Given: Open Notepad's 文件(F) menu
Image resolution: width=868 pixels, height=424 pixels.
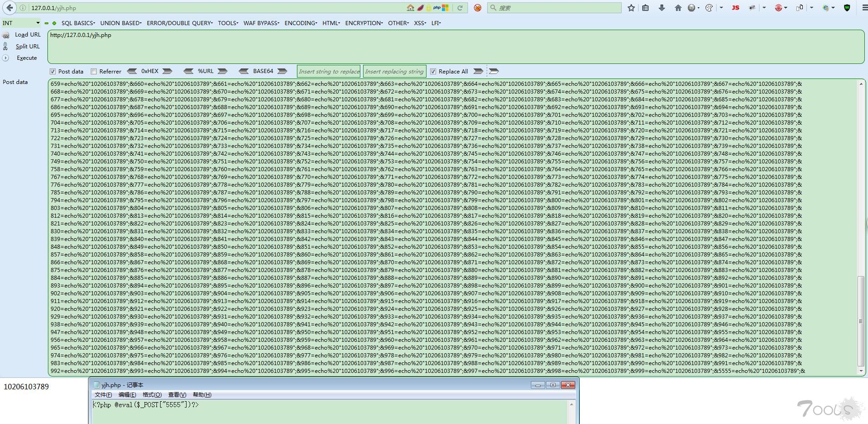Looking at the screenshot, I should pyautogui.click(x=103, y=395).
